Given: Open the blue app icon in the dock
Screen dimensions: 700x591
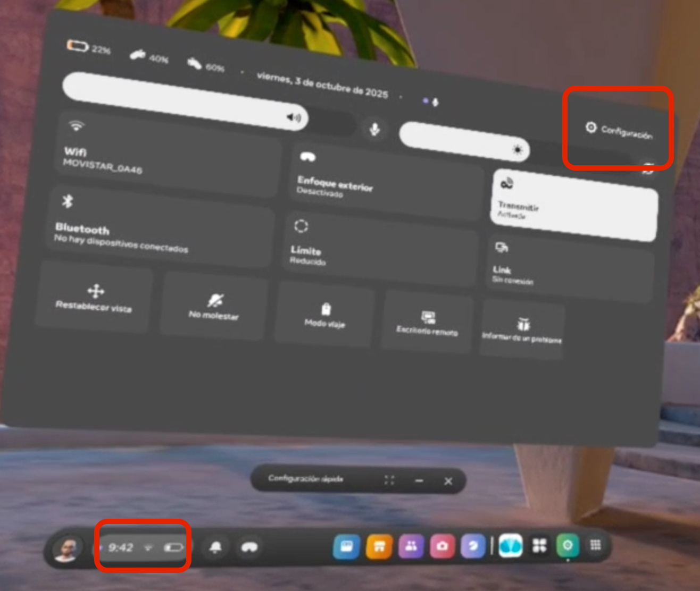Looking at the screenshot, I should 346,546.
